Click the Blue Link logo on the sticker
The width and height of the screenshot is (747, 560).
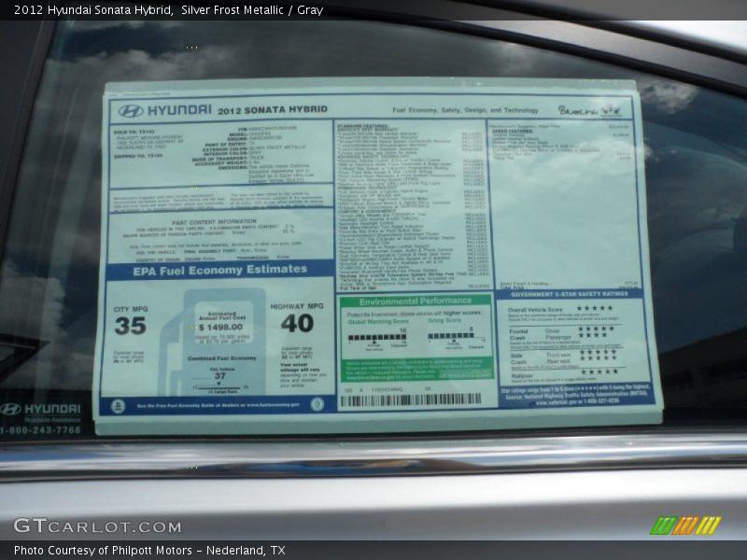coord(590,110)
